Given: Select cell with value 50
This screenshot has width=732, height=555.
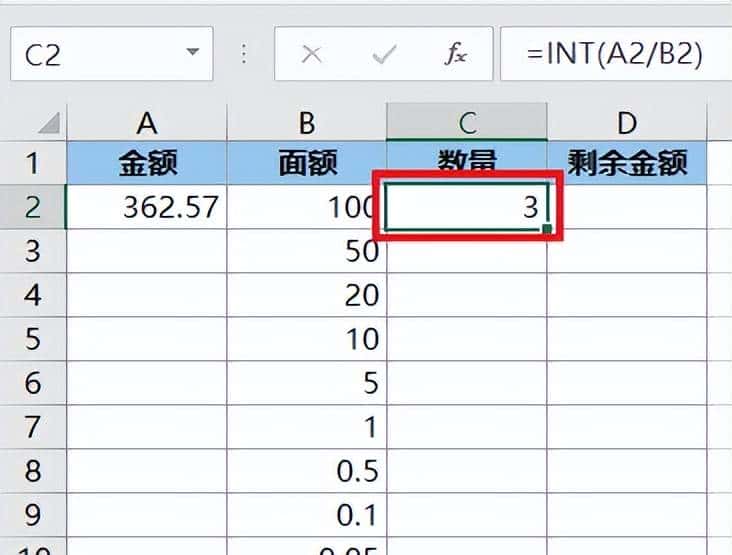Looking at the screenshot, I should coord(307,251).
